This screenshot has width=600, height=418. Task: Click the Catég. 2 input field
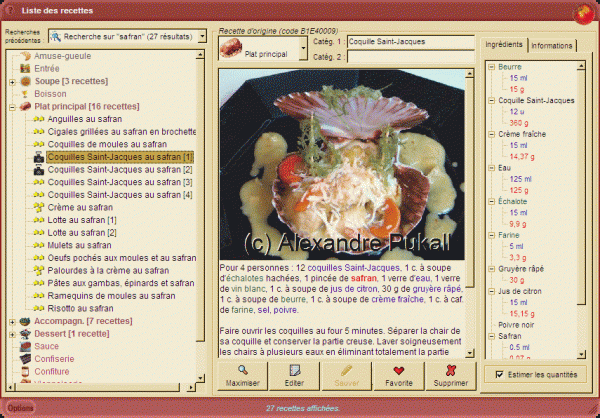[x=406, y=57]
